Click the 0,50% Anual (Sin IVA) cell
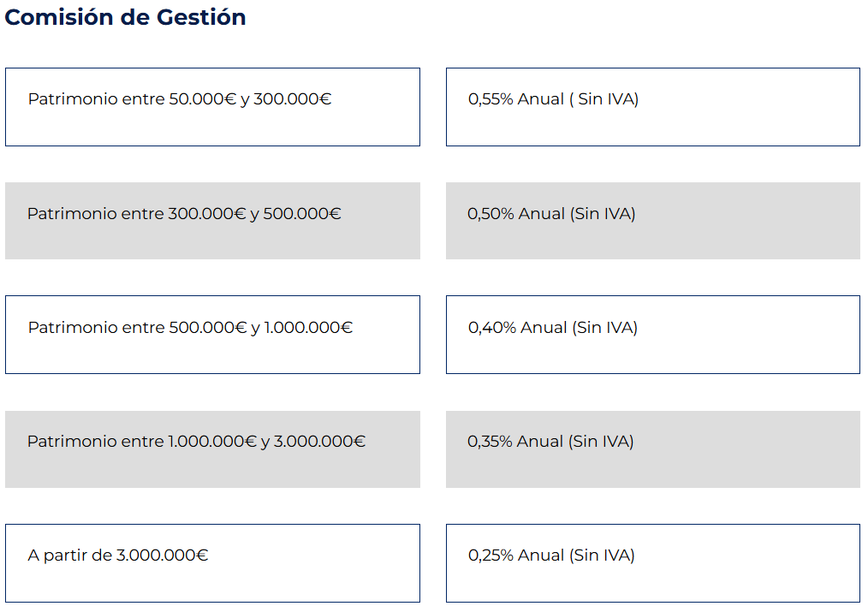This screenshot has height=612, width=868. 653,221
